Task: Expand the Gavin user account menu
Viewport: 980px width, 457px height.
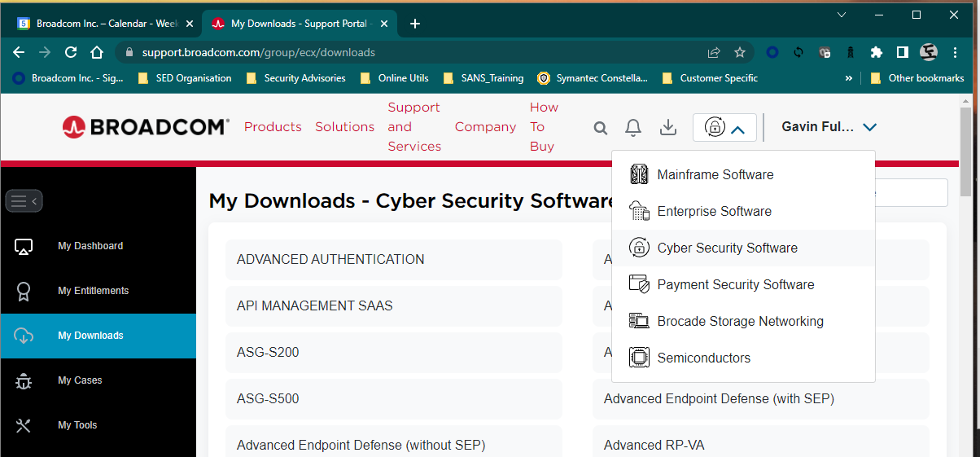Action: [829, 127]
